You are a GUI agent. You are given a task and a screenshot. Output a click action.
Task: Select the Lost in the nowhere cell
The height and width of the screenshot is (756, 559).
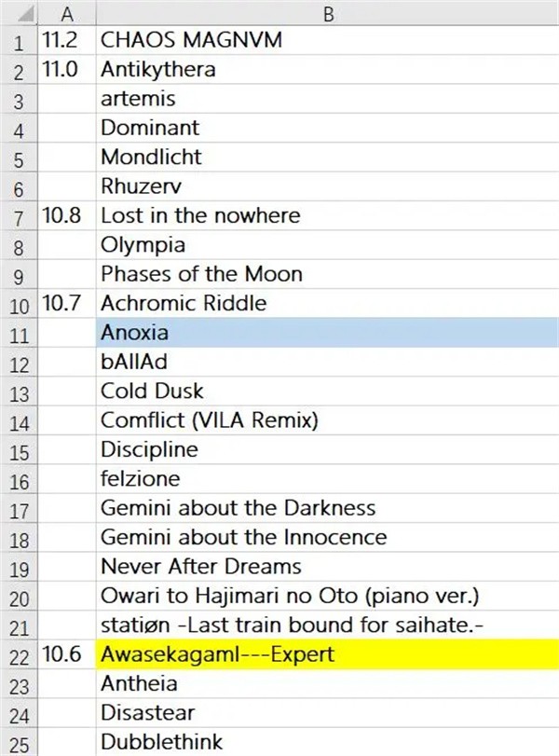(328, 215)
